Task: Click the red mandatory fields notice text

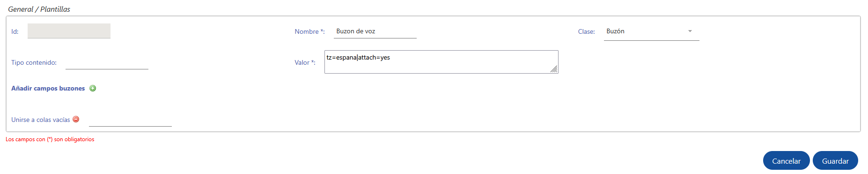Action: [50, 139]
